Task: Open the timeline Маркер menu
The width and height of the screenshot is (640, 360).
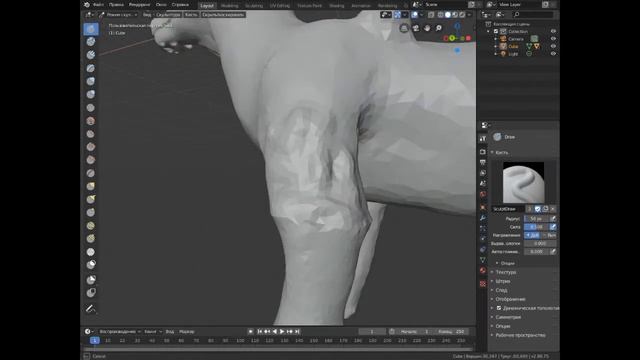Action: pos(187,331)
